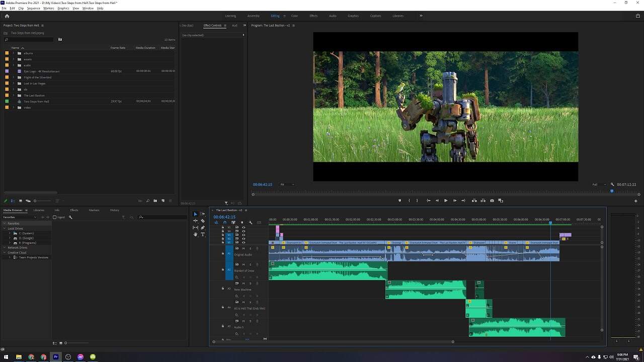Click the orange label swatch of albums

pyautogui.click(x=7, y=53)
